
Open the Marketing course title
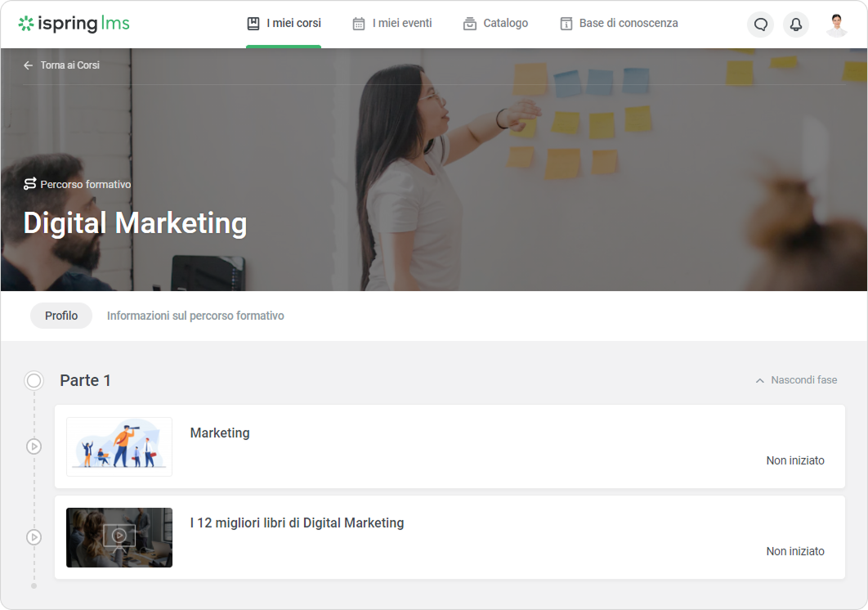click(x=220, y=433)
